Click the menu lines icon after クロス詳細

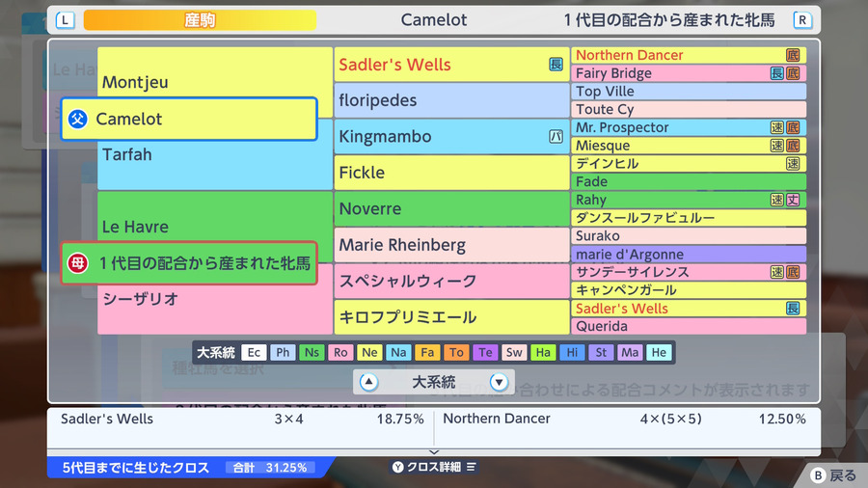[x=471, y=467]
